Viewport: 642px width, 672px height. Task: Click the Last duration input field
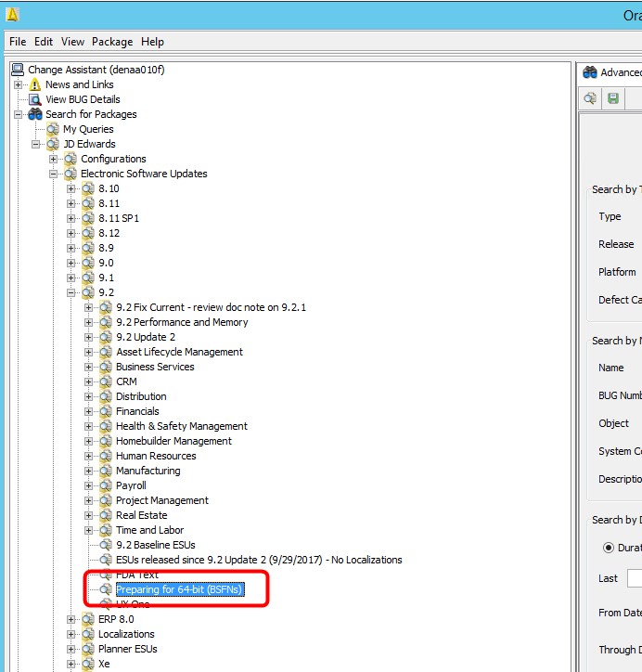pyautogui.click(x=635, y=578)
